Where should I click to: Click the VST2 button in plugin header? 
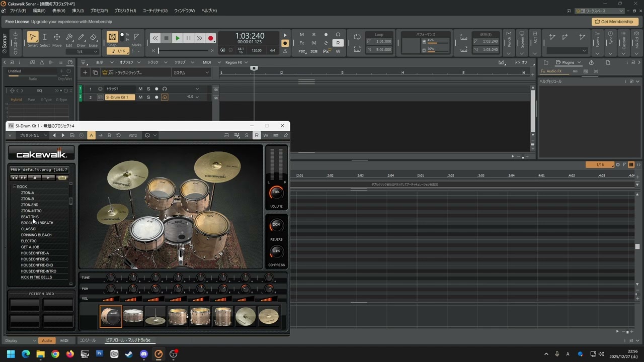coord(133,135)
